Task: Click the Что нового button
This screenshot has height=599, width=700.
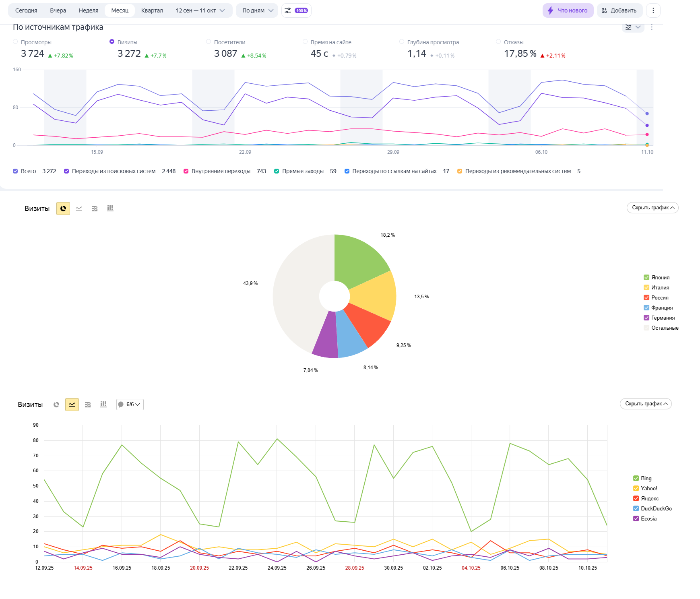Action: 568,10
